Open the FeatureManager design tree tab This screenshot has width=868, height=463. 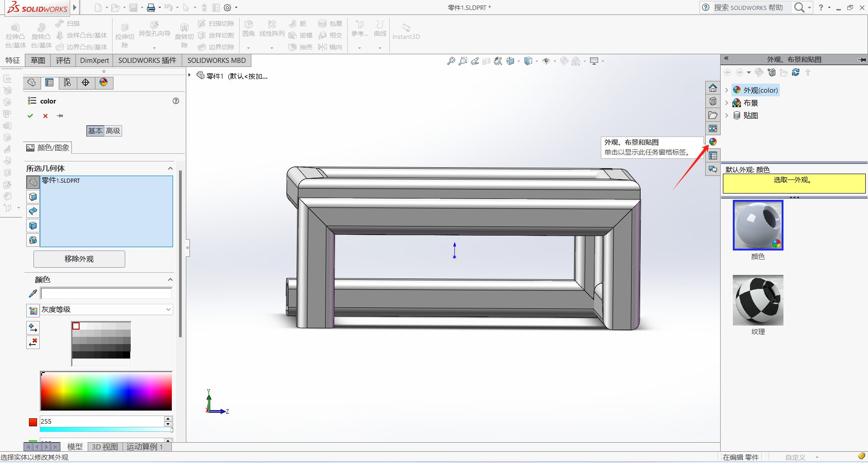click(x=31, y=82)
